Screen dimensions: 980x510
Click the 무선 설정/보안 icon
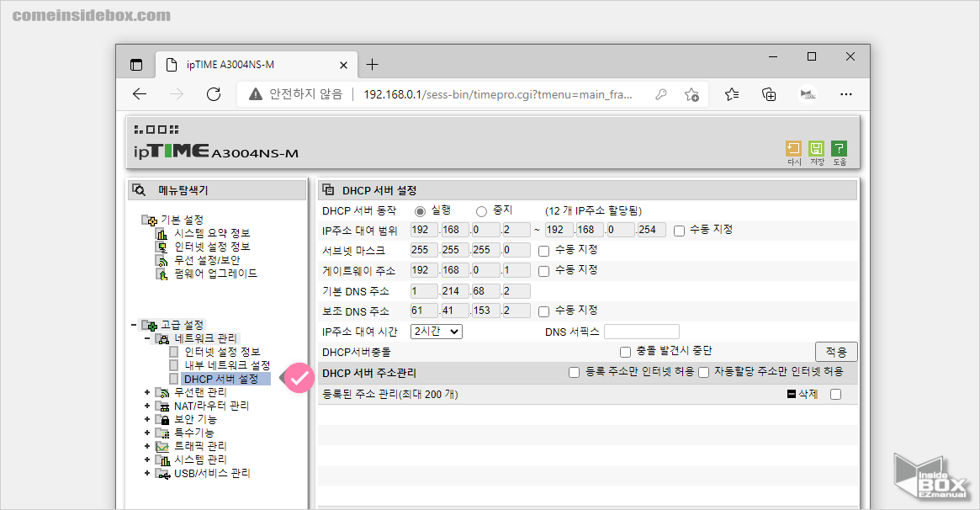click(162, 261)
